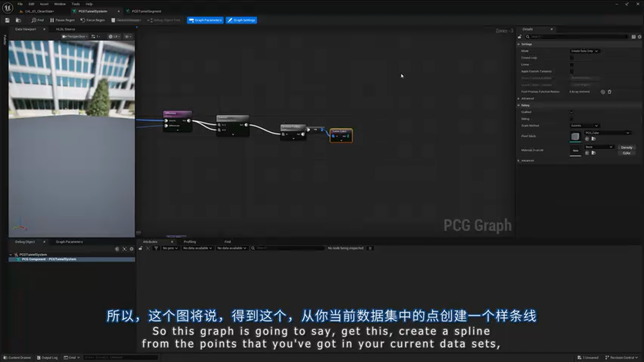
Task: Open the Mode dropdown showing Create Data Only
Action: [x=585, y=51]
